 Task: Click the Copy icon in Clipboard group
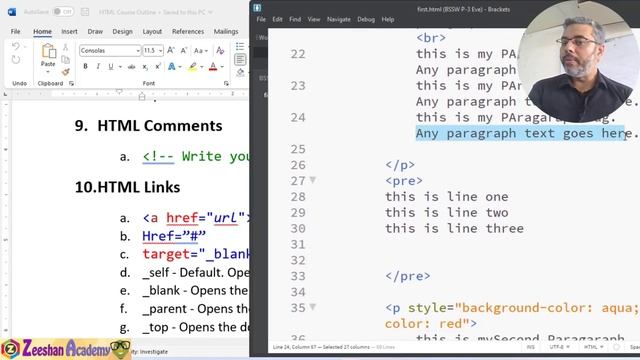[65, 60]
